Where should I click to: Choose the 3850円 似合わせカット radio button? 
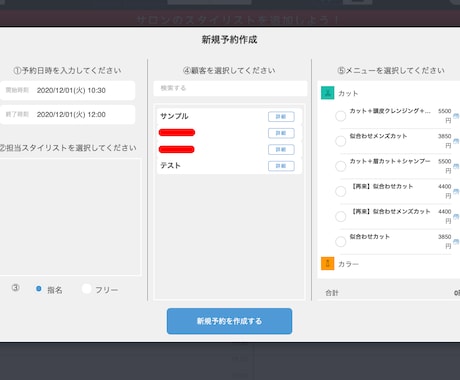(340, 241)
